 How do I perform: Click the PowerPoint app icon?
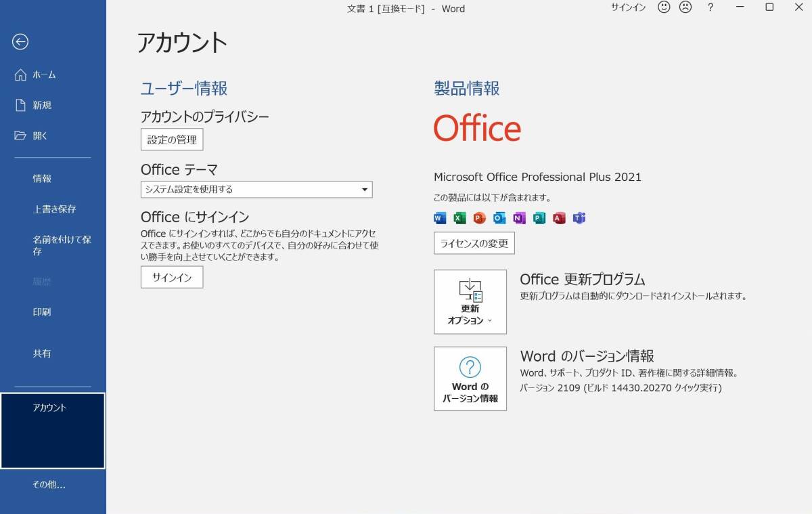(x=480, y=218)
